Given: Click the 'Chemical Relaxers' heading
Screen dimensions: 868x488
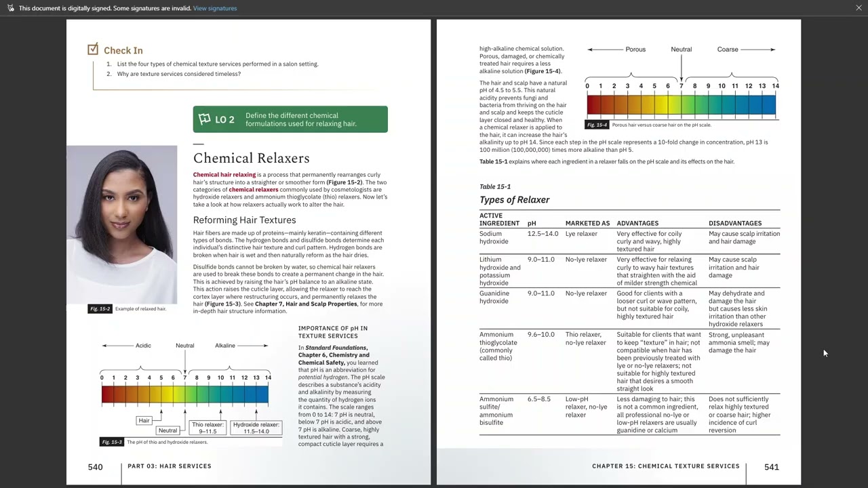Looking at the screenshot, I should coord(251,158).
